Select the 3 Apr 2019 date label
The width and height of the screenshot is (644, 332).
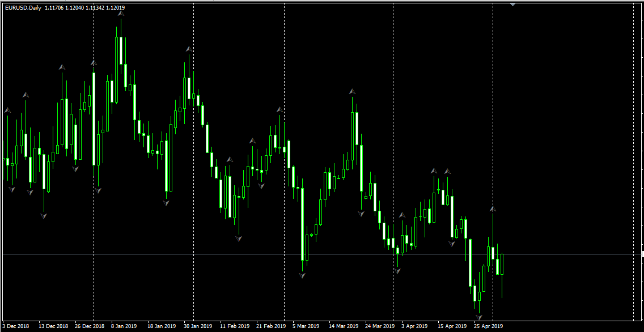(414, 326)
